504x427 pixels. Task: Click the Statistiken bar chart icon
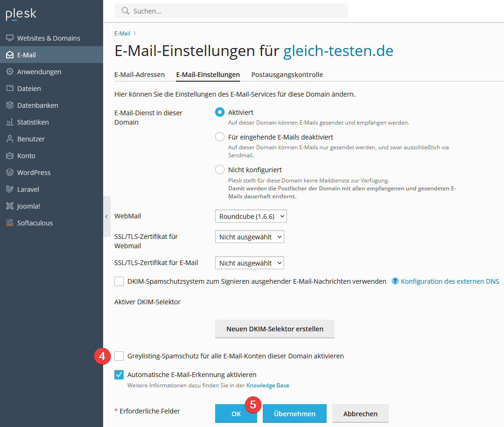tap(10, 122)
